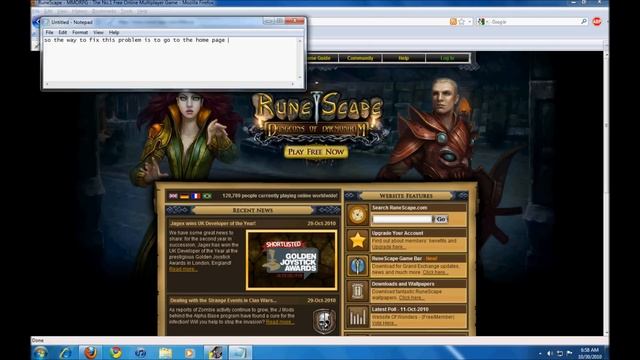Click the Notepad horizontal scrollbar
Image resolution: width=640 pixels, height=360 pixels.
pyautogui.click(x=170, y=84)
